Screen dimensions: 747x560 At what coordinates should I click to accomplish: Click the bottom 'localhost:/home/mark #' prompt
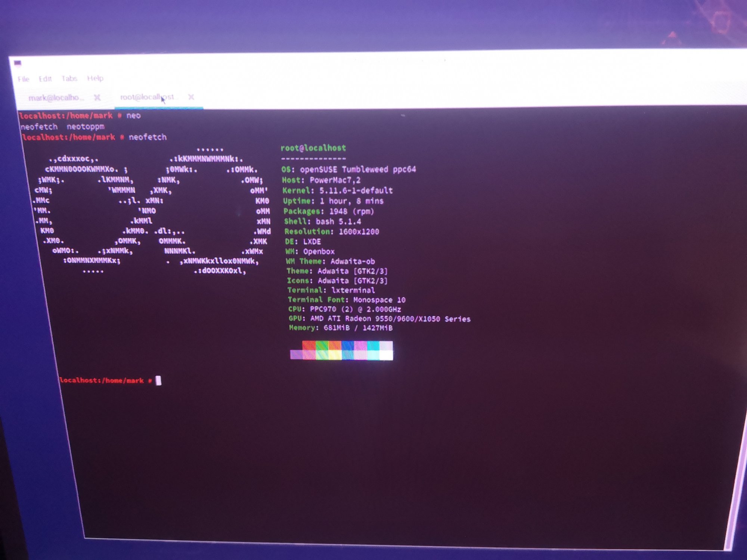pos(106,380)
